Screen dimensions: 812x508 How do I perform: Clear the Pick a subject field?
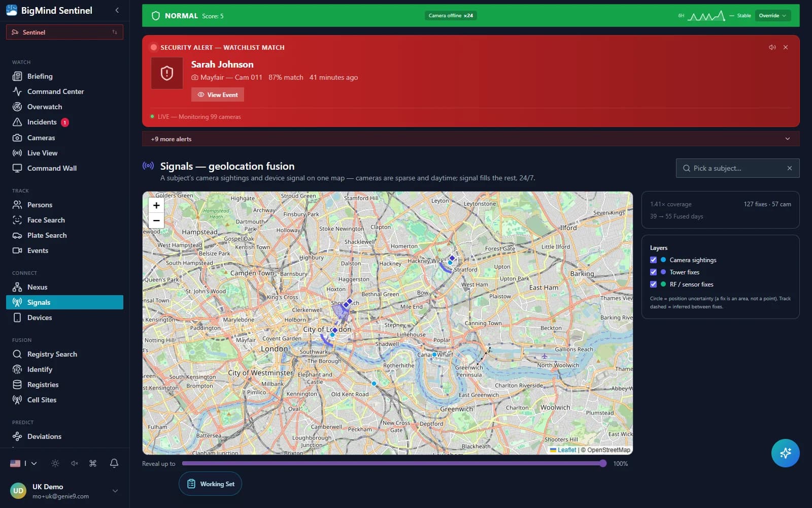pos(790,168)
